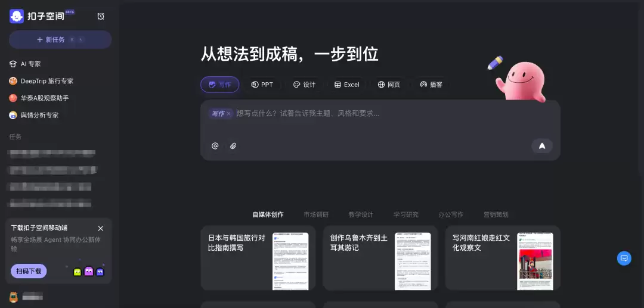This screenshot has width=644, height=308.
Task: Click the Excel tab table icon
Action: (x=338, y=85)
